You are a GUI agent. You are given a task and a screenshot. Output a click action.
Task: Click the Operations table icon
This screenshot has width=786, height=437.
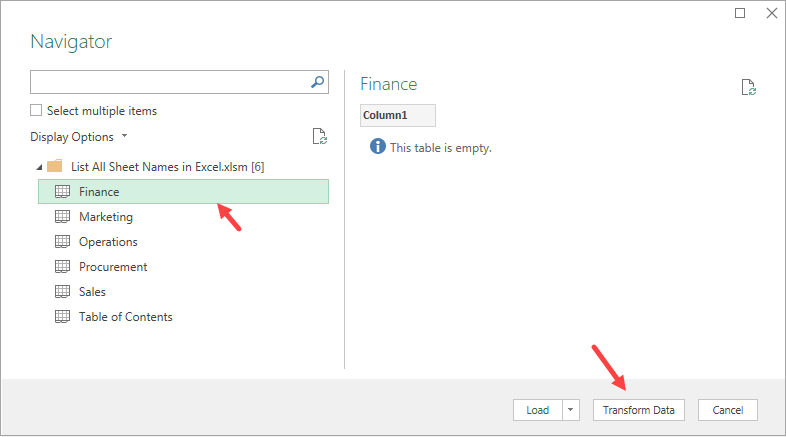click(62, 242)
